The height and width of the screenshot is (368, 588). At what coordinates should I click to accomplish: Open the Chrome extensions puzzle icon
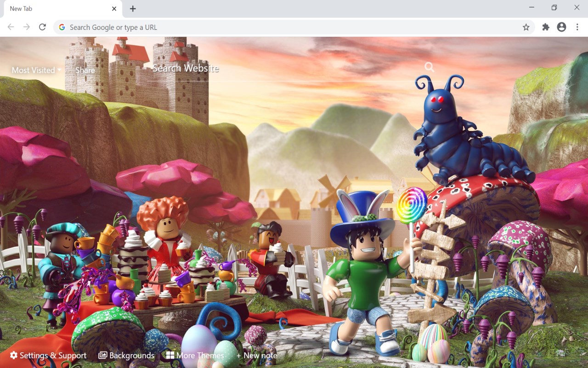tap(545, 27)
